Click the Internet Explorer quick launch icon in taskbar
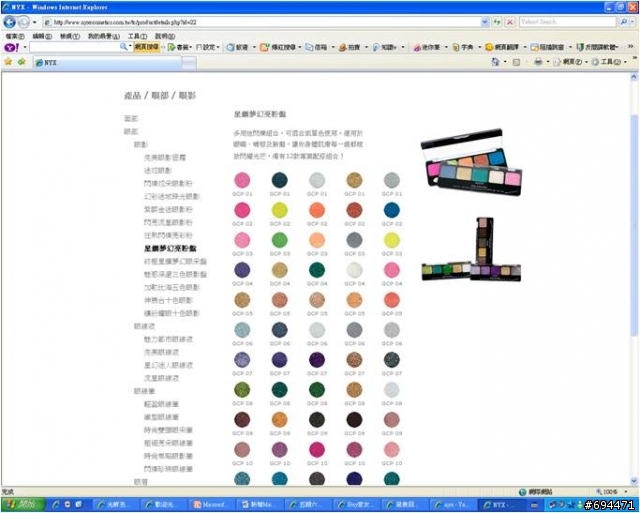The width and height of the screenshot is (640, 513). [56, 504]
